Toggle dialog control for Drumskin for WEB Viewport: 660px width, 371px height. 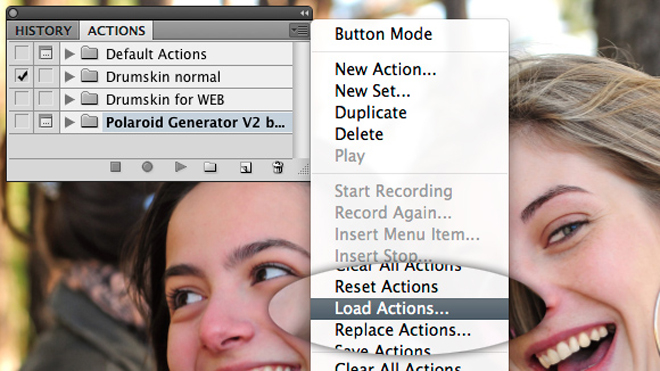[x=46, y=99]
